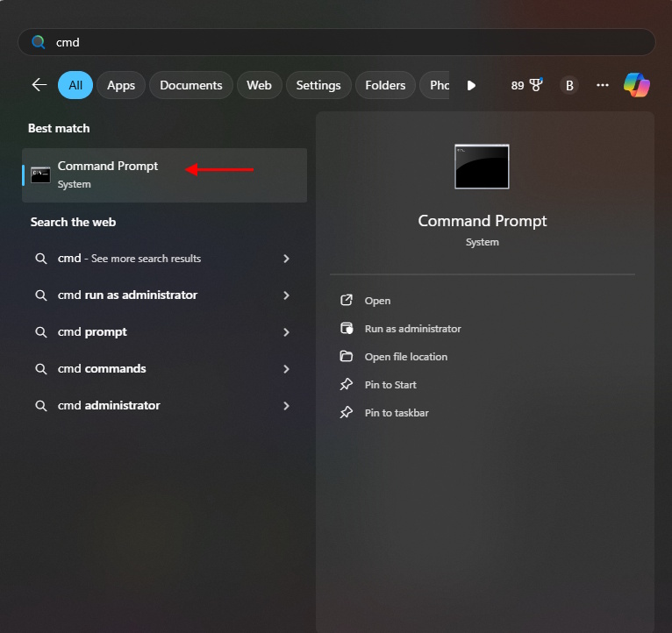Click the Open file location folder icon

[347, 356]
